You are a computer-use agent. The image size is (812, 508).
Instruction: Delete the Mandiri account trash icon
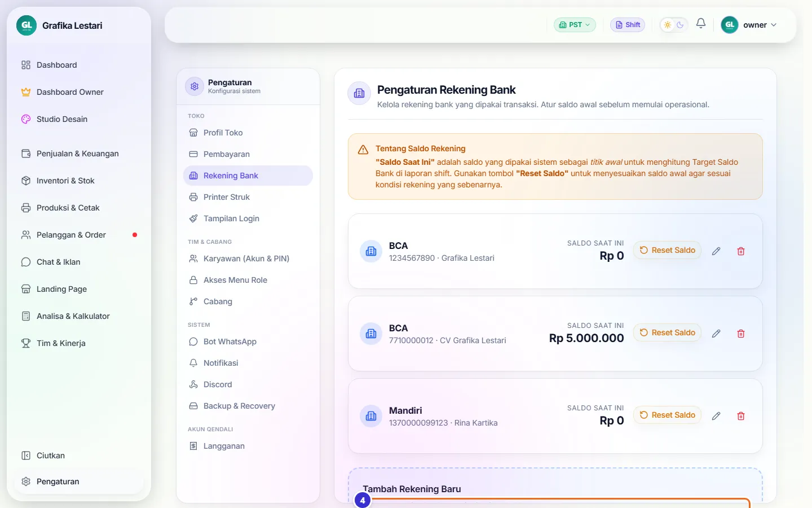coord(741,416)
